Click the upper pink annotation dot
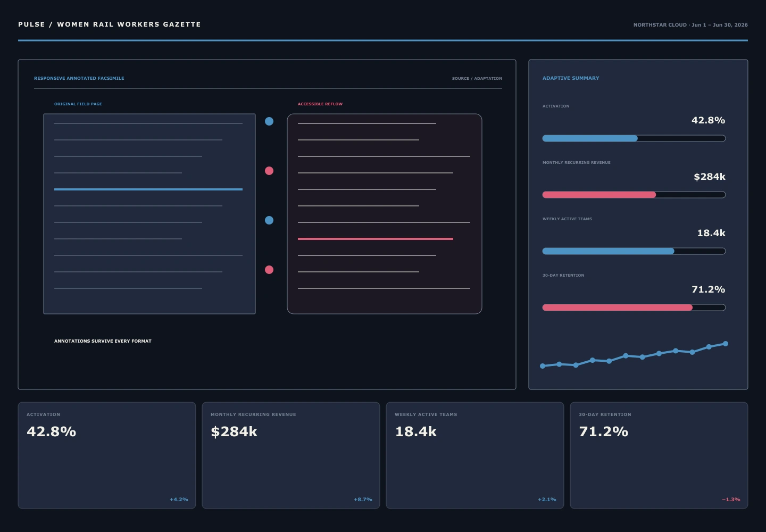This screenshot has height=532, width=766. click(269, 171)
